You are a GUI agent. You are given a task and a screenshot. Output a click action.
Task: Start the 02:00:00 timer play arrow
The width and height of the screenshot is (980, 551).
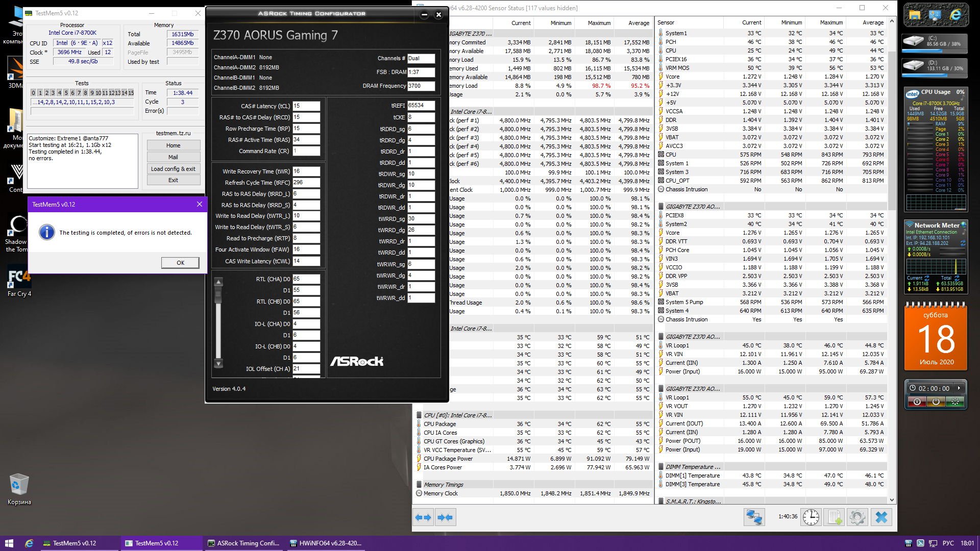(x=959, y=388)
